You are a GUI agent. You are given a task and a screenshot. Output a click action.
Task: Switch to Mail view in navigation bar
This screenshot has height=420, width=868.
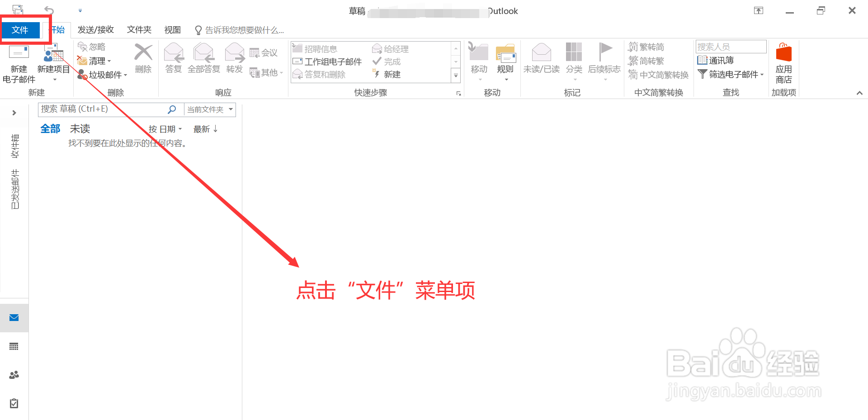pyautogui.click(x=14, y=318)
